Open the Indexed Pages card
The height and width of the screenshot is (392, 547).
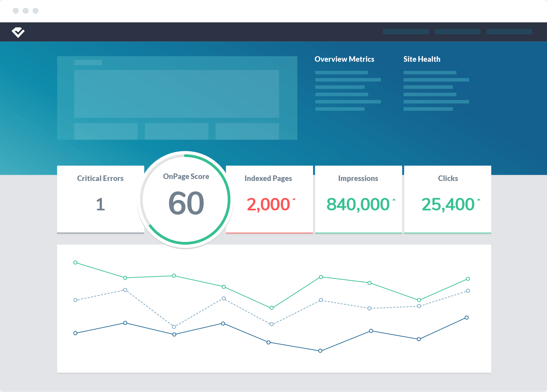tap(269, 199)
